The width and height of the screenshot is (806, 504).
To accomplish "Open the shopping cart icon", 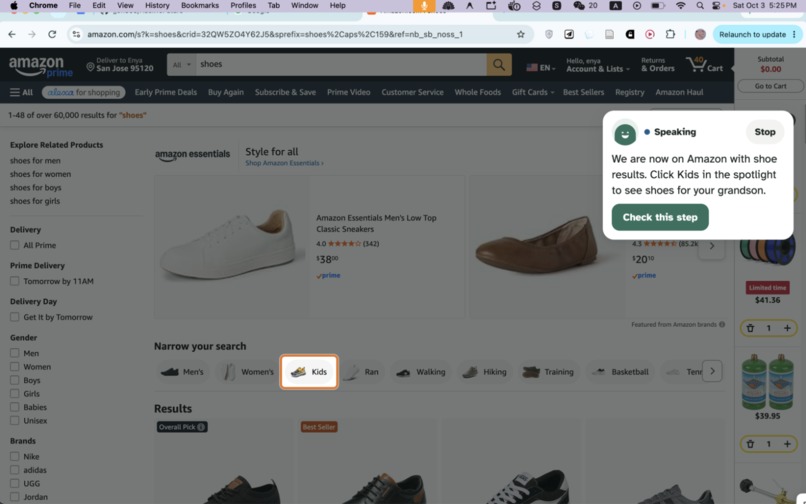I will pos(704,65).
